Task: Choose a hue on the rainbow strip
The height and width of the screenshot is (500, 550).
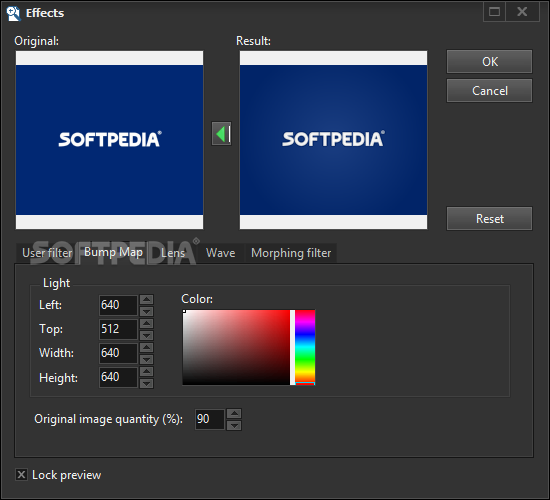Action: pyautogui.click(x=305, y=347)
